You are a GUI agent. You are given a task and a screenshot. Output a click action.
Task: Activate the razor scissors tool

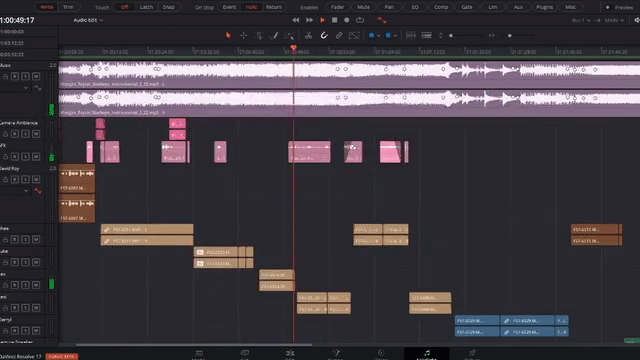[308, 36]
